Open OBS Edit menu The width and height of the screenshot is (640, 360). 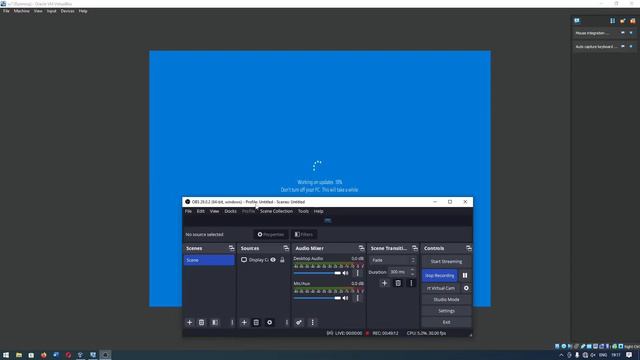coord(201,211)
